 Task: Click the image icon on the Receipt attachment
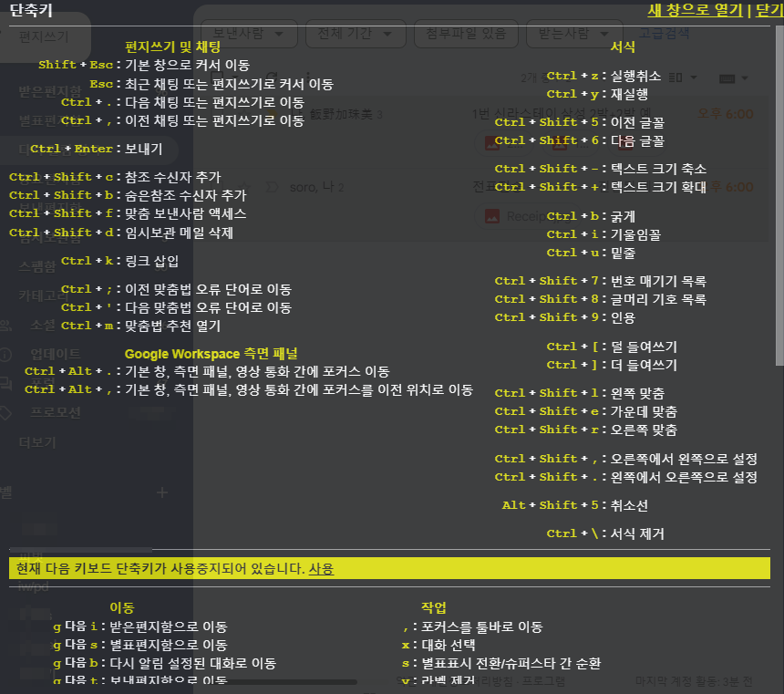pos(491,216)
